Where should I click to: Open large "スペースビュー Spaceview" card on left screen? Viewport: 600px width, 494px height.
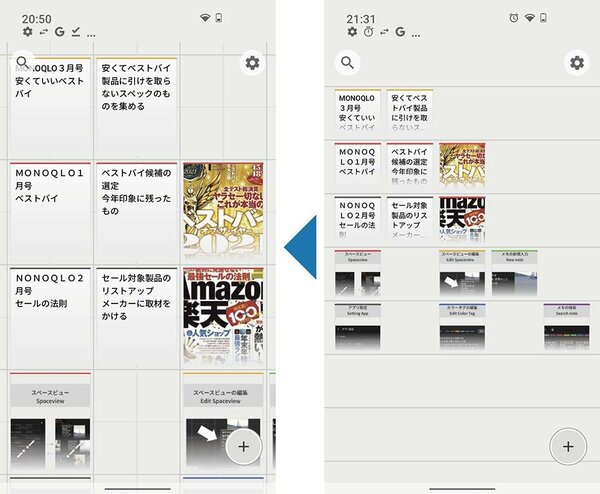50,422
